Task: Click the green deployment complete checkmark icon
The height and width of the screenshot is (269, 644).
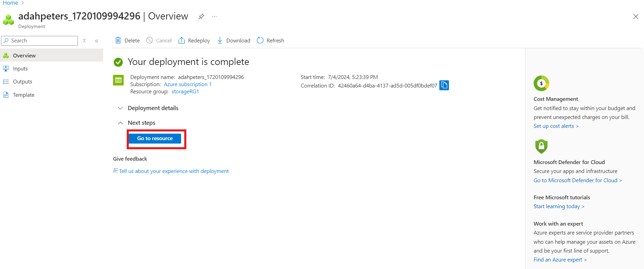Action: [x=118, y=62]
